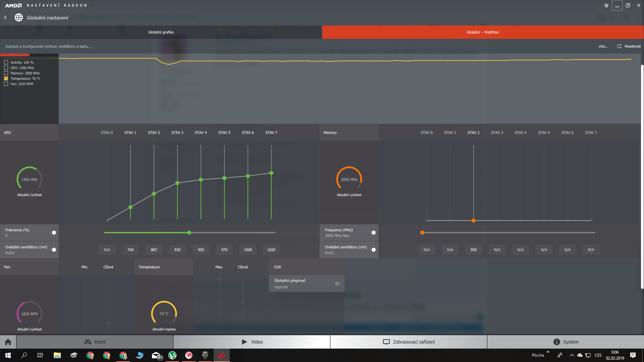The width and height of the screenshot is (644, 362).
Task: Check the Fan RPM checkbox
Action: coord(6,84)
